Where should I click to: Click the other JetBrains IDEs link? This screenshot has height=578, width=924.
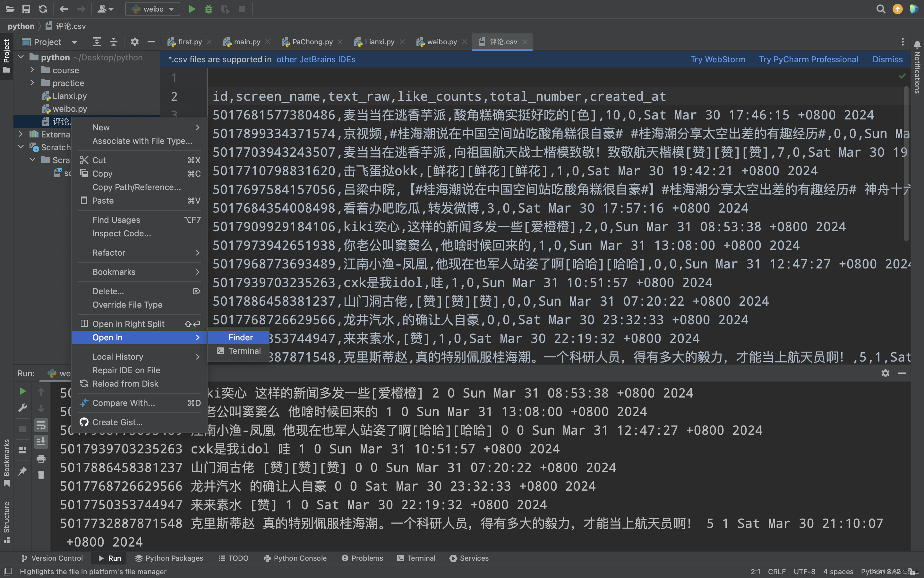tap(316, 59)
